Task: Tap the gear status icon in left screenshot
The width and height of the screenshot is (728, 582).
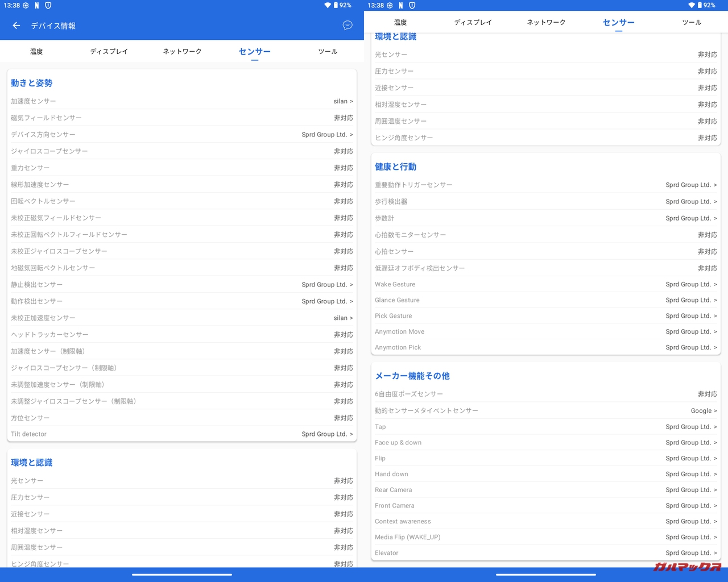Action: [26, 5]
